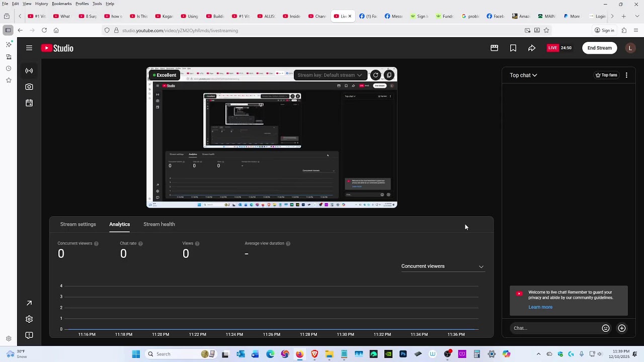Open the chat three-dot options menu
This screenshot has width=644, height=362.
click(x=626, y=75)
